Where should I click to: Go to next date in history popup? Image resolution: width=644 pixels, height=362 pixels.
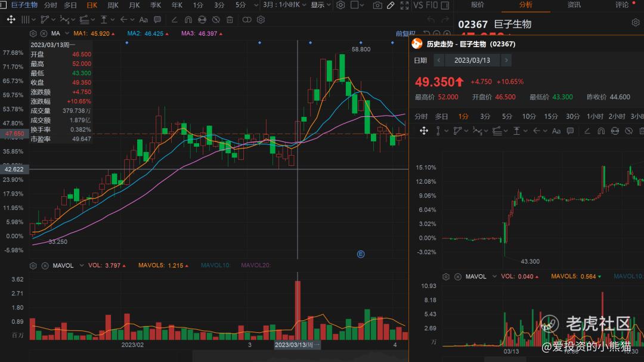coord(506,60)
